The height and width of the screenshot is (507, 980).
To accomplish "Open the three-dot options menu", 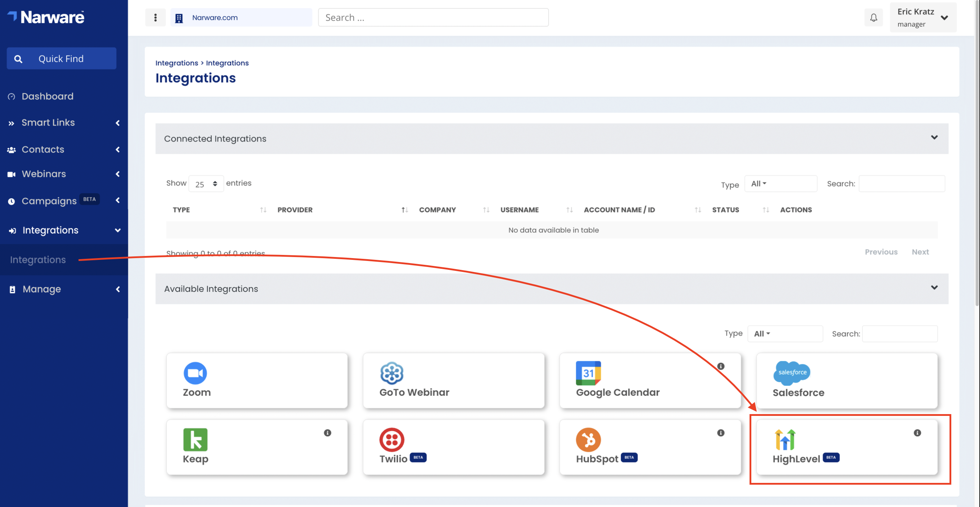I will tap(155, 17).
